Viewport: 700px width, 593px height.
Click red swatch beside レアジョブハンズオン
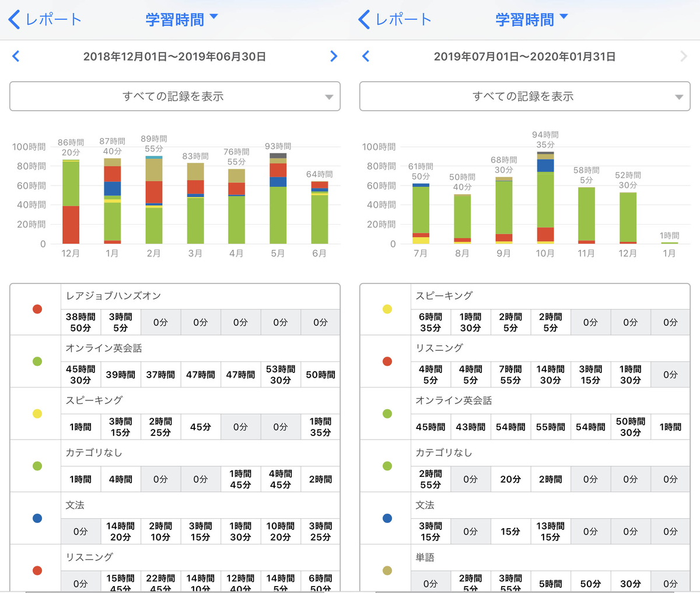pos(37,309)
